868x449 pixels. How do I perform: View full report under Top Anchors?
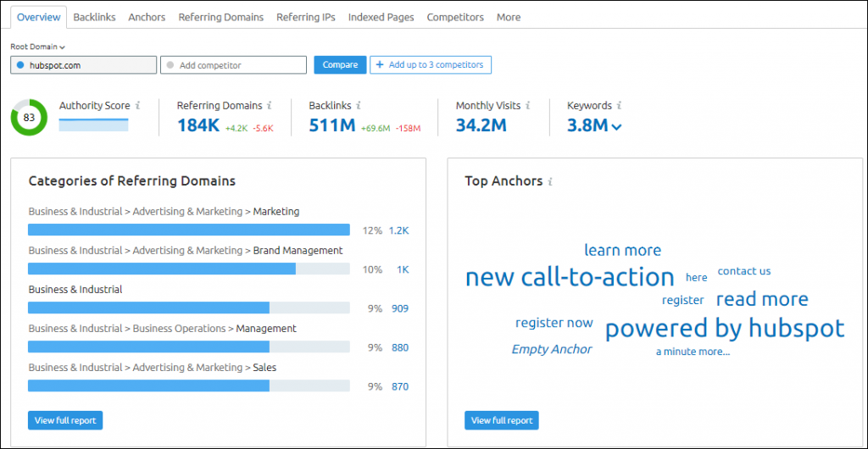pos(502,420)
